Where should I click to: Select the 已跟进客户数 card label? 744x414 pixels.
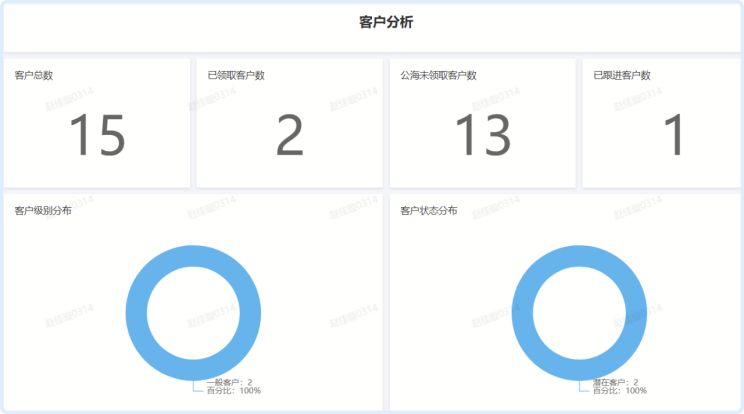pyautogui.click(x=622, y=75)
